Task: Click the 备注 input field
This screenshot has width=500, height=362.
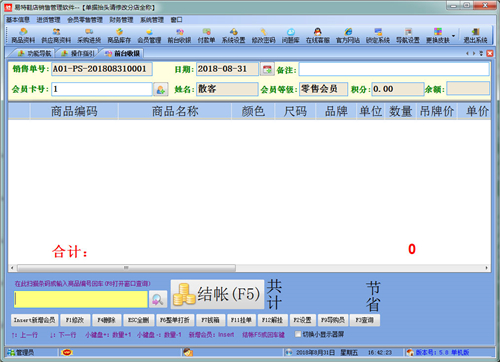Action: click(394, 69)
